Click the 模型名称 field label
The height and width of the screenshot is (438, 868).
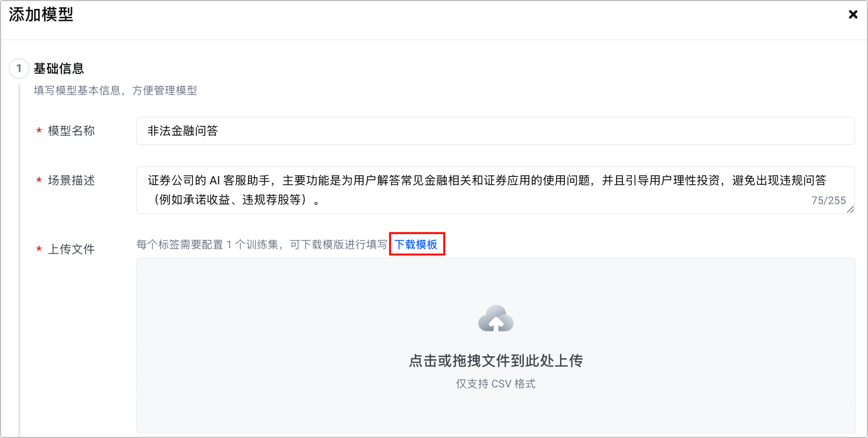tap(71, 131)
